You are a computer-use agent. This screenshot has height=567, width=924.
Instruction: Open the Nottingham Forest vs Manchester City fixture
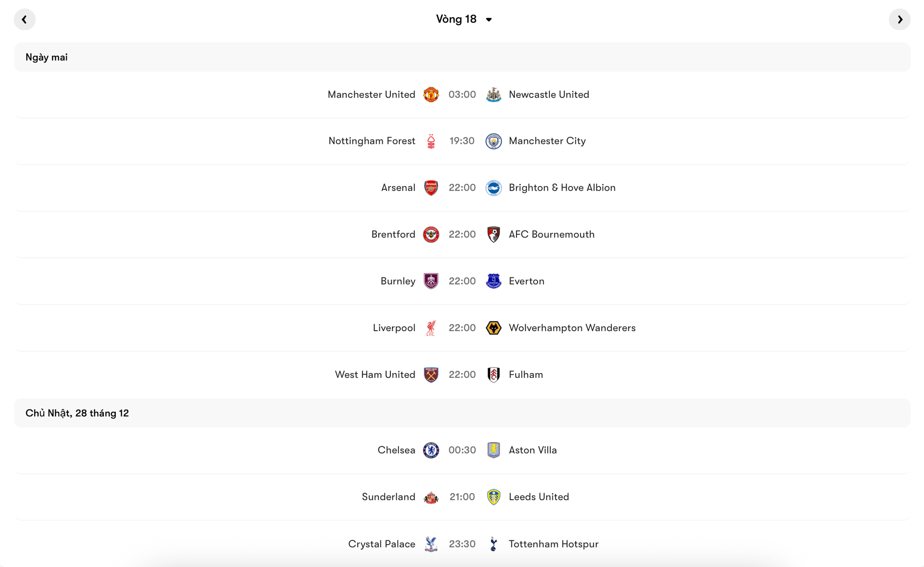click(x=461, y=141)
